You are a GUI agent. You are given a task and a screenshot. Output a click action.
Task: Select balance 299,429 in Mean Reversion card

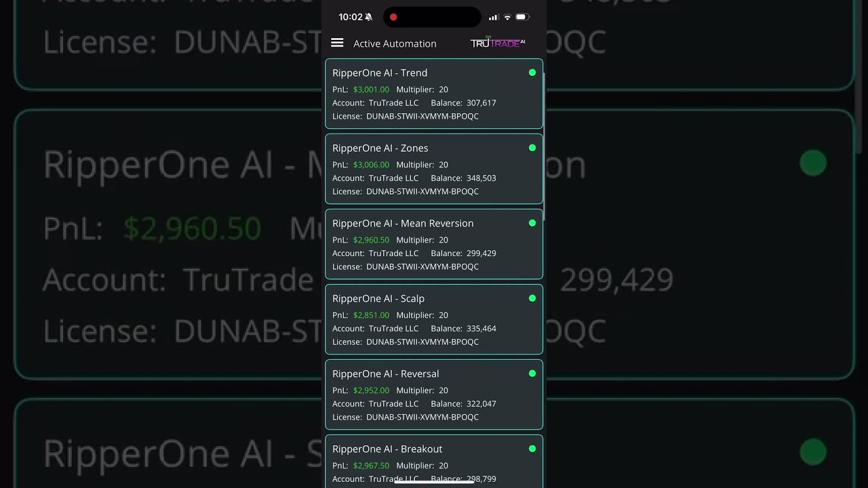(x=481, y=253)
